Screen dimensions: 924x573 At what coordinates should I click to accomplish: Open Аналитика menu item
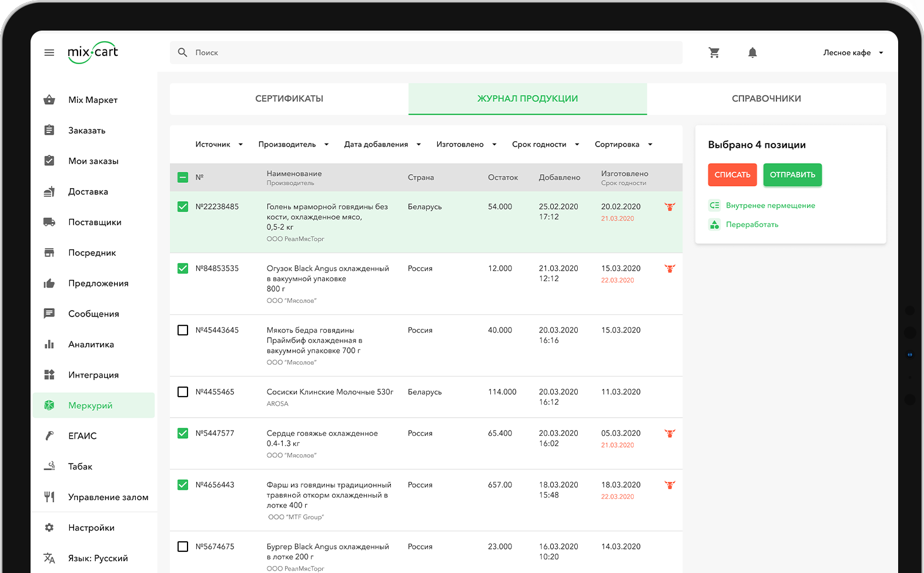[x=93, y=344]
